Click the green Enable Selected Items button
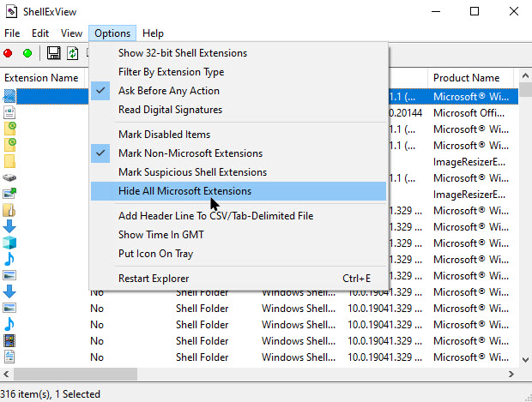This screenshot has width=532, height=402. point(27,53)
